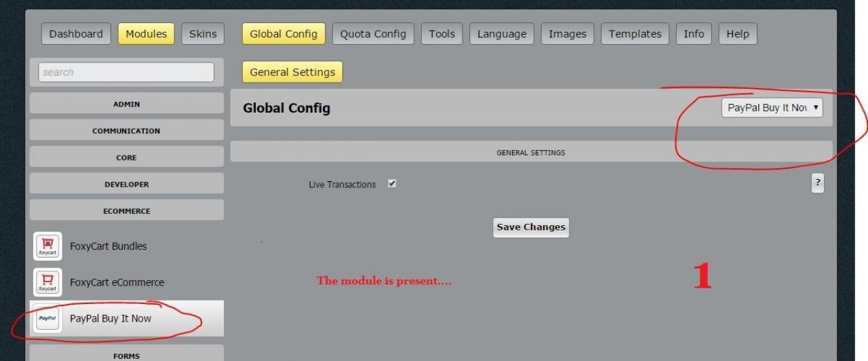
Task: Go to the Quota Config tab
Action: click(373, 34)
